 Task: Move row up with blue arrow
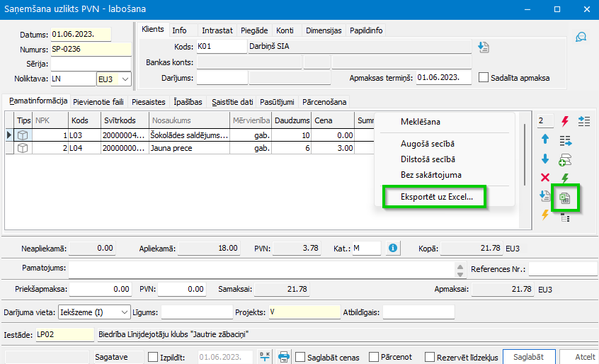click(545, 140)
